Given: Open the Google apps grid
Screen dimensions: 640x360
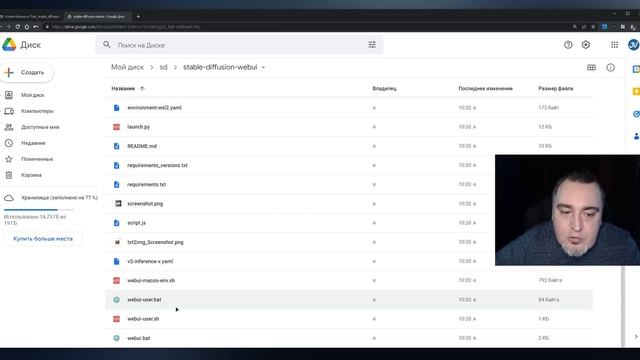Looking at the screenshot, I should pyautogui.click(x=614, y=45).
